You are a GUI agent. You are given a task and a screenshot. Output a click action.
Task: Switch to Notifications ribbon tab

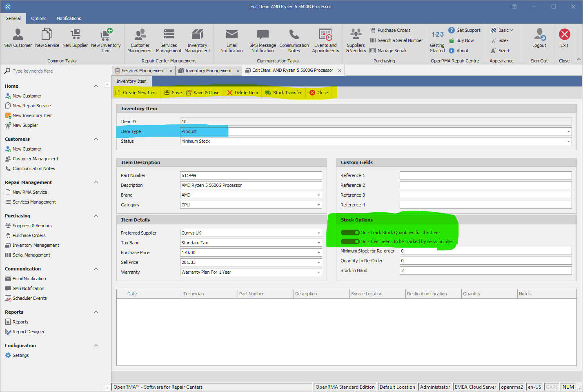point(69,18)
